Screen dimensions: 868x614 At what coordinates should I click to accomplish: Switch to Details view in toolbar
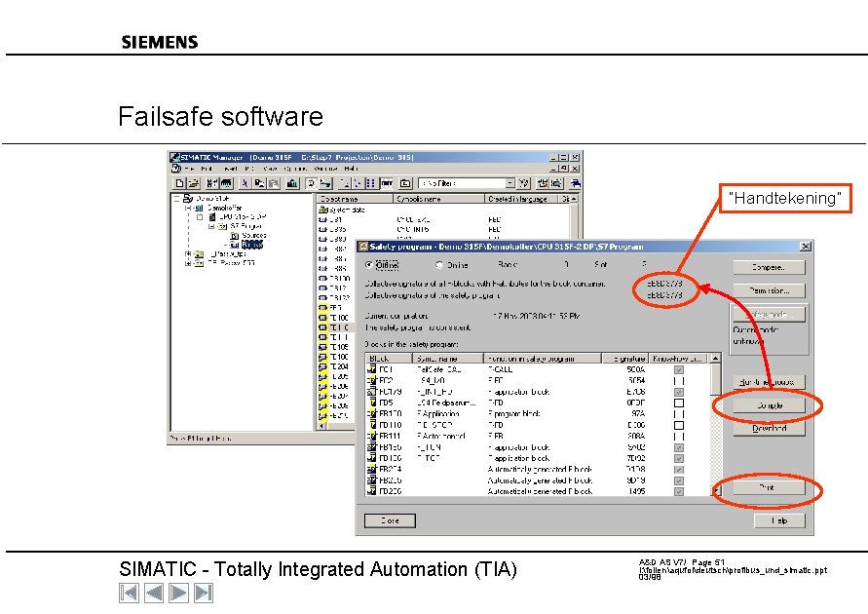click(387, 183)
